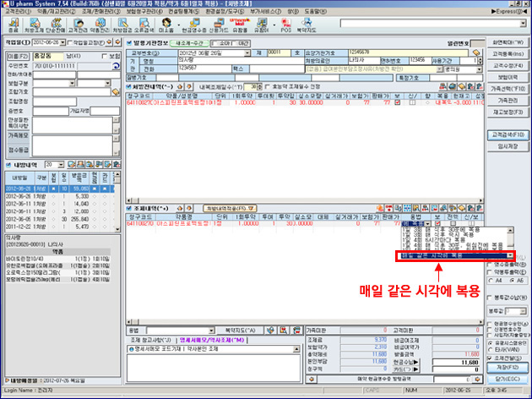Select the A4 paper radio button
Screen dimensions: 532x399
click(x=491, y=281)
